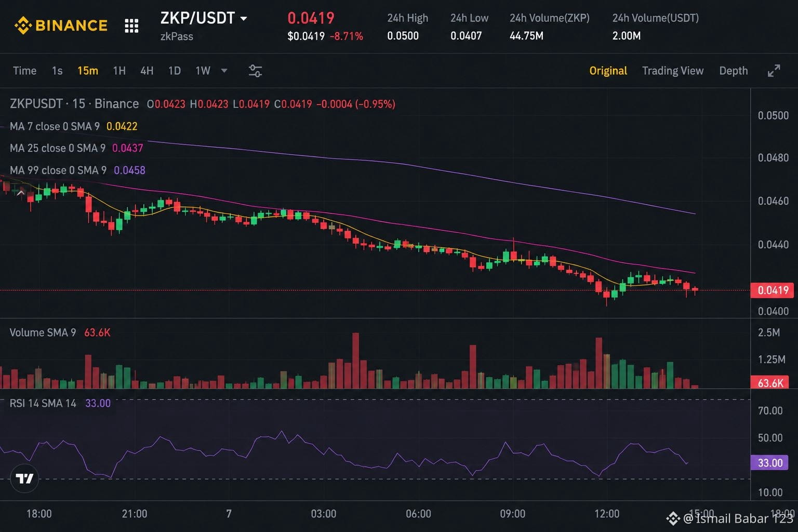This screenshot has width=798, height=532.
Task: Click the 24h Volume(USDT) value 2.00M
Action: [x=626, y=36]
